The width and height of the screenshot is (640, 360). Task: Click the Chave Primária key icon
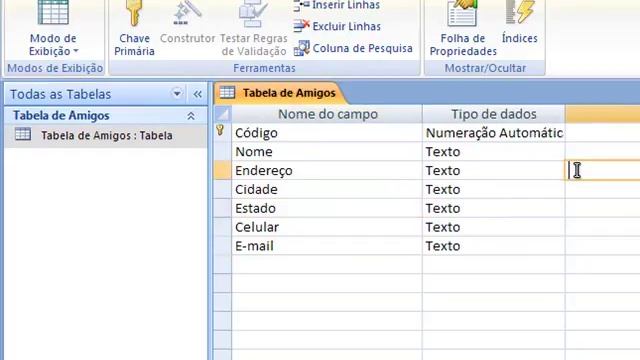[134, 14]
